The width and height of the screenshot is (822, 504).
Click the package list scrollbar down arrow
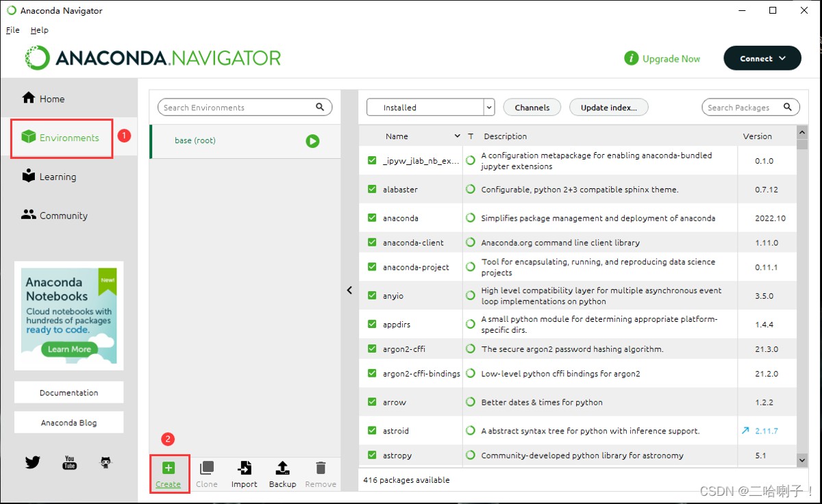tap(802, 459)
